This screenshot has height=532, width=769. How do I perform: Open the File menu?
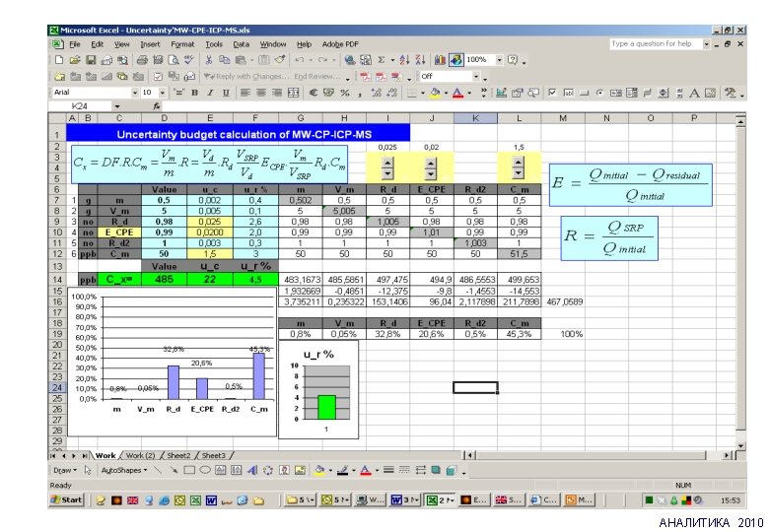click(x=75, y=44)
